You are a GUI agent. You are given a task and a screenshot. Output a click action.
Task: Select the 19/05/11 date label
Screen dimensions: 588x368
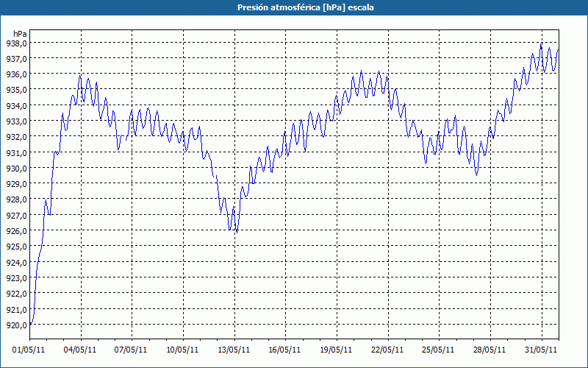coord(336,350)
